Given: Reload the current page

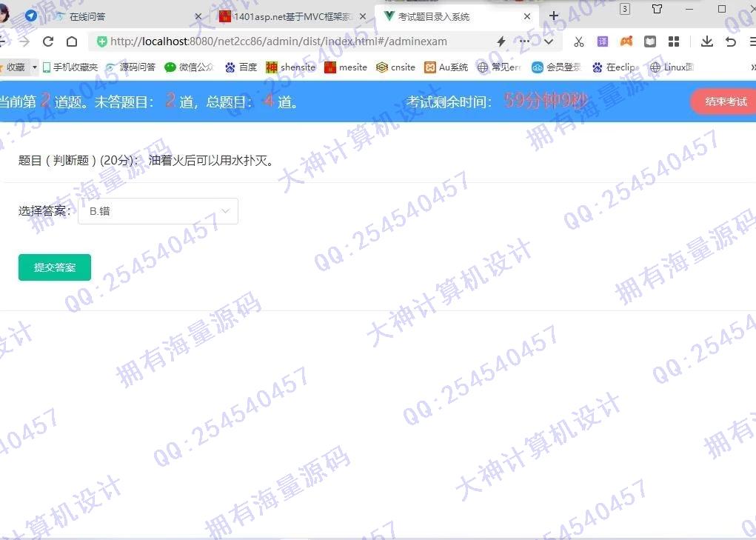Looking at the screenshot, I should pyautogui.click(x=47, y=41).
